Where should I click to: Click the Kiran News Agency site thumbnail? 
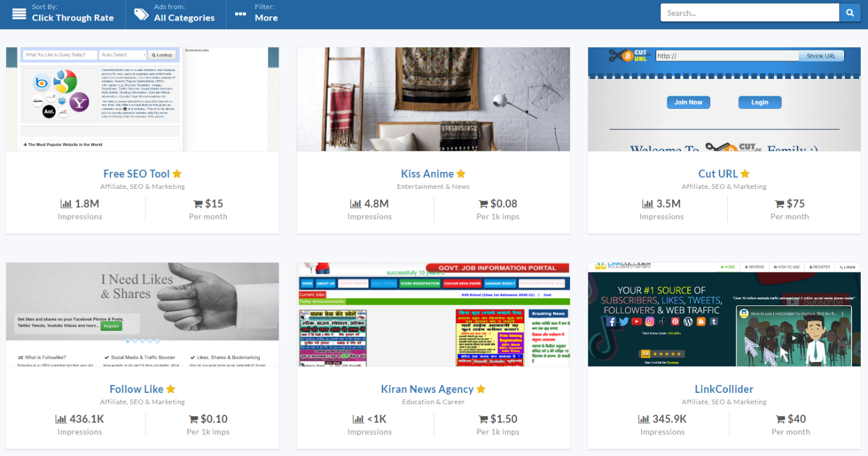point(433,315)
